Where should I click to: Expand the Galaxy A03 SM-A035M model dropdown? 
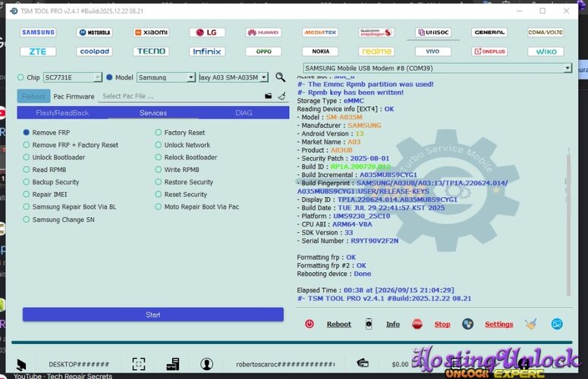(x=264, y=77)
